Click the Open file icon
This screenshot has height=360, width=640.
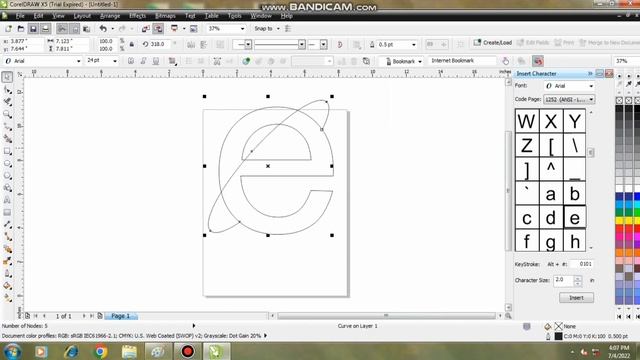20,29
